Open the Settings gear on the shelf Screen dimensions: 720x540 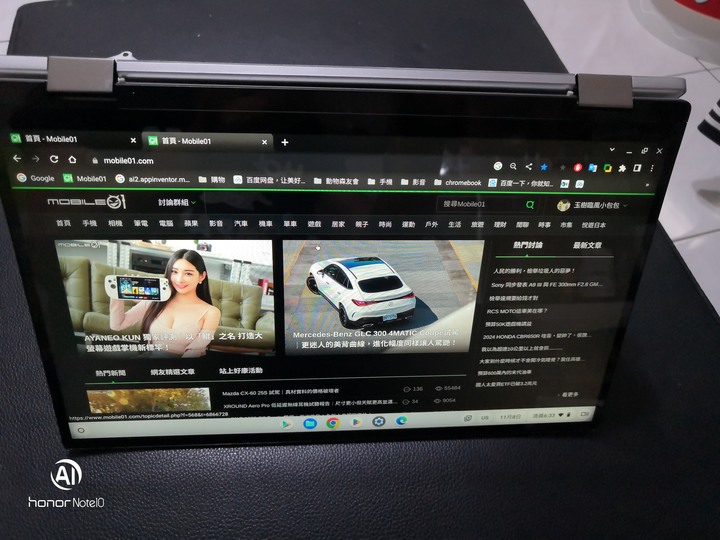point(379,421)
